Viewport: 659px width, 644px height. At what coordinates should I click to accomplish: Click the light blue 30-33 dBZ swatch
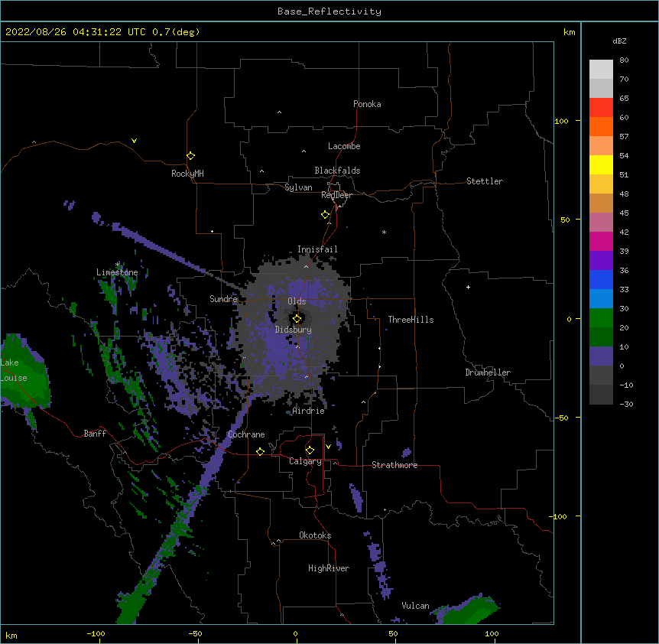coord(601,299)
